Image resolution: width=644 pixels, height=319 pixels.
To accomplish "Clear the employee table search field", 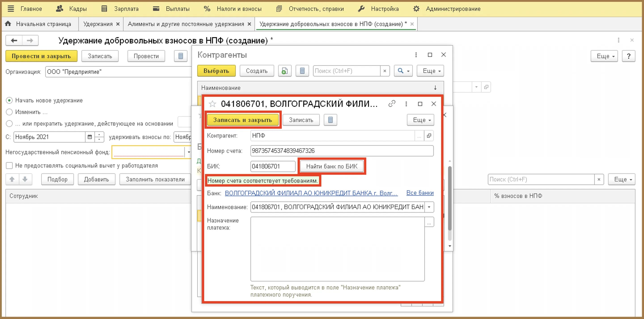I will (x=599, y=179).
